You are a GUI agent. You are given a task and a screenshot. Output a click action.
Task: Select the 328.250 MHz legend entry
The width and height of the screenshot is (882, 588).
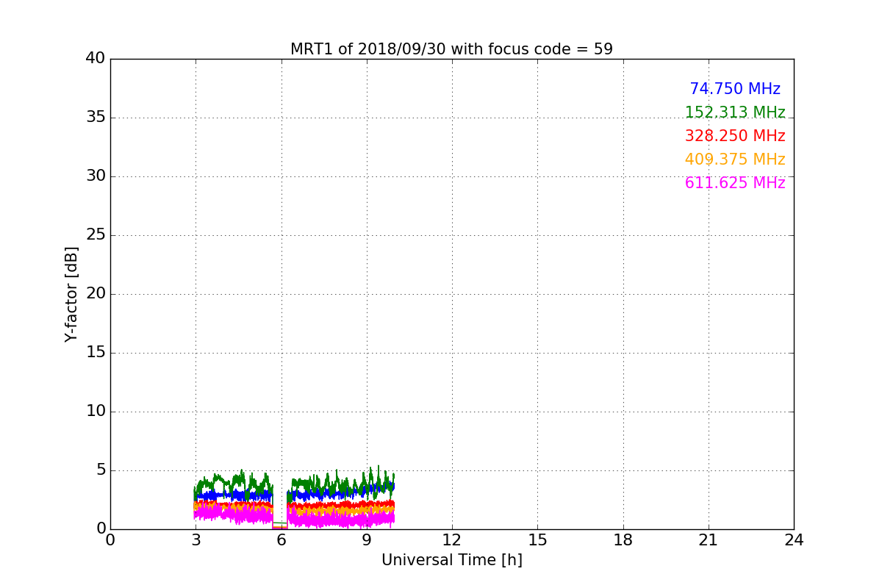click(734, 136)
